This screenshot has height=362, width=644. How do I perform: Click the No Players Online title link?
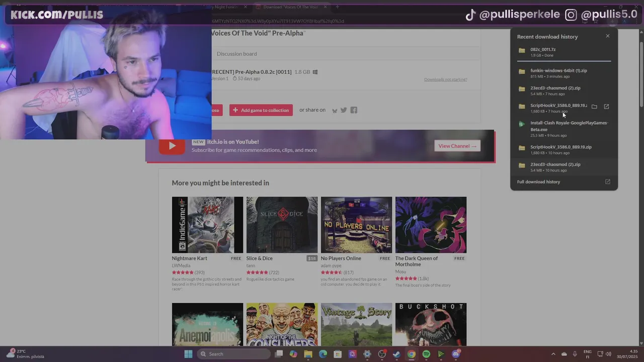point(341,258)
